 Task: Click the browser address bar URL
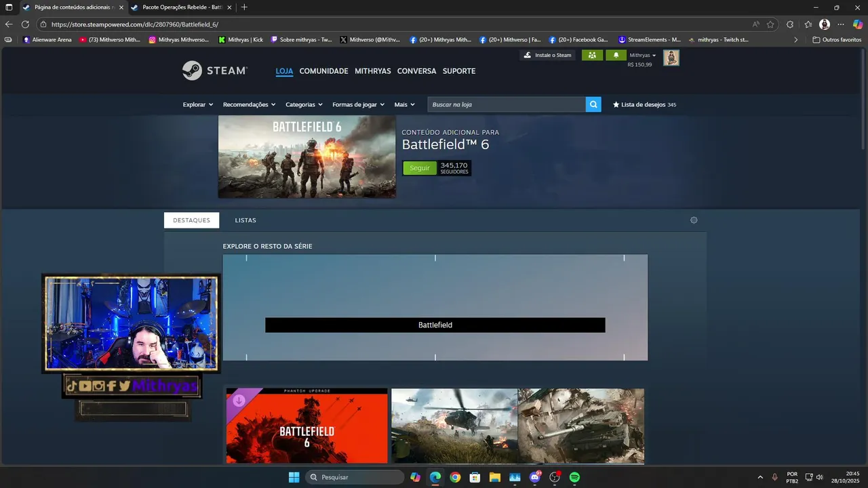(135, 24)
